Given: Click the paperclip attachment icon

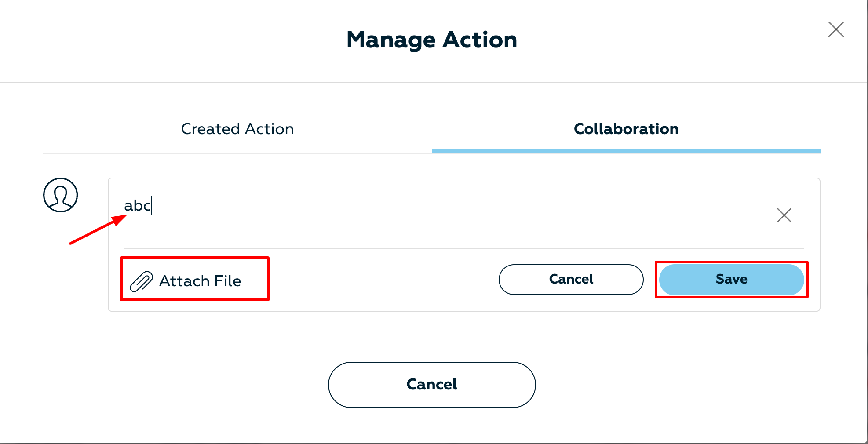Looking at the screenshot, I should (x=141, y=281).
